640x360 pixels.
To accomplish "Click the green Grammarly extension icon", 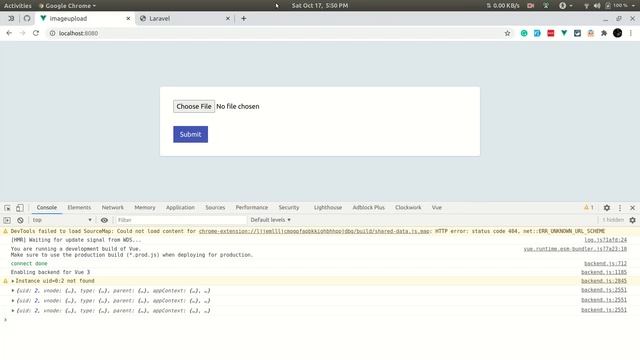I will pyautogui.click(x=524, y=33).
